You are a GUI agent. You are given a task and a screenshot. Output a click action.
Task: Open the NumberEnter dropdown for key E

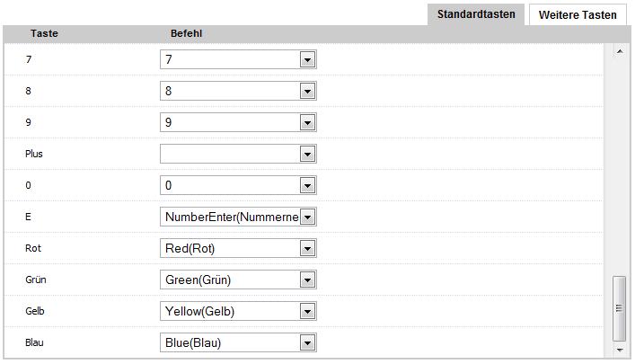click(307, 217)
